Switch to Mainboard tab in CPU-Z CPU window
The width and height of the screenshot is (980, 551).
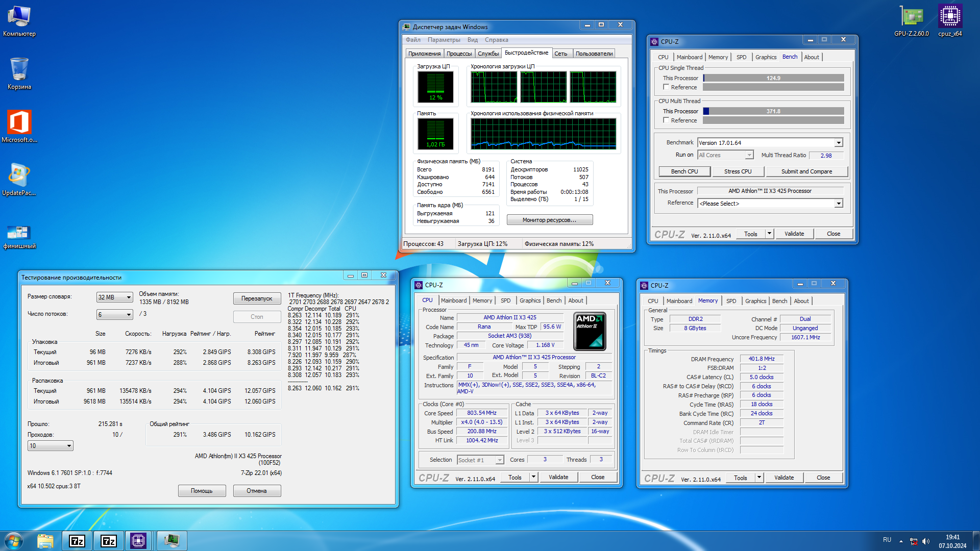point(454,300)
